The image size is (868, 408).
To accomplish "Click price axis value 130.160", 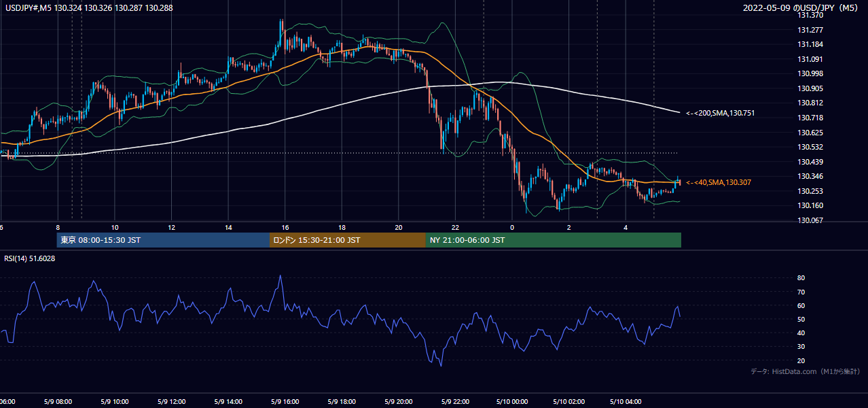I will [x=810, y=205].
